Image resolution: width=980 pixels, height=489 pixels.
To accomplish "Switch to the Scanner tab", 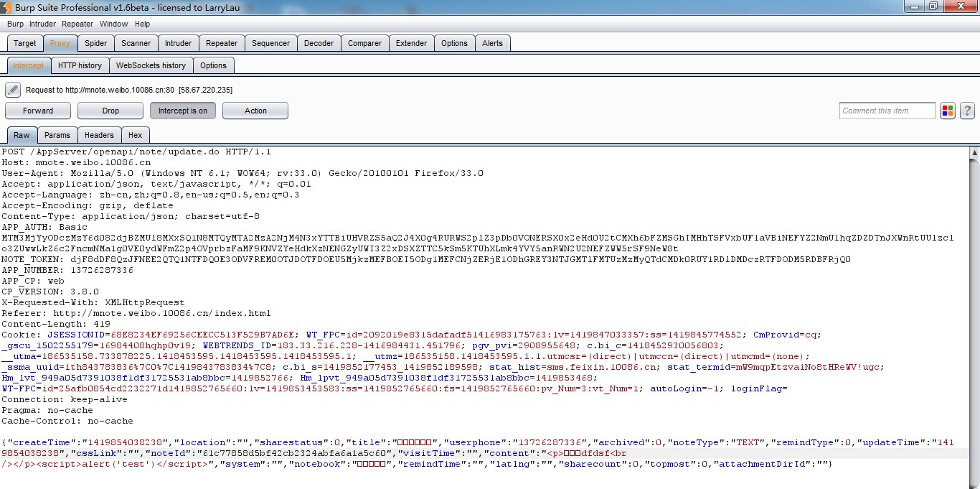I will (136, 43).
